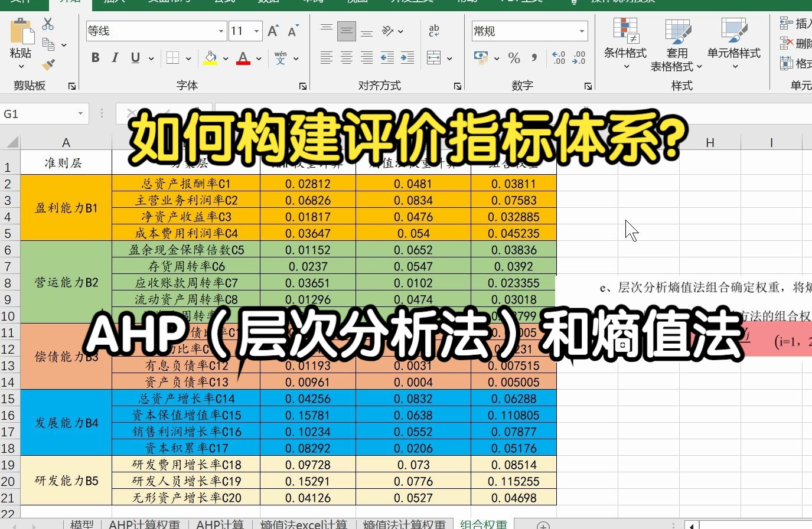Screen dimensions: 812x529
Task: Click the Cut scissors icon
Action: [48, 24]
